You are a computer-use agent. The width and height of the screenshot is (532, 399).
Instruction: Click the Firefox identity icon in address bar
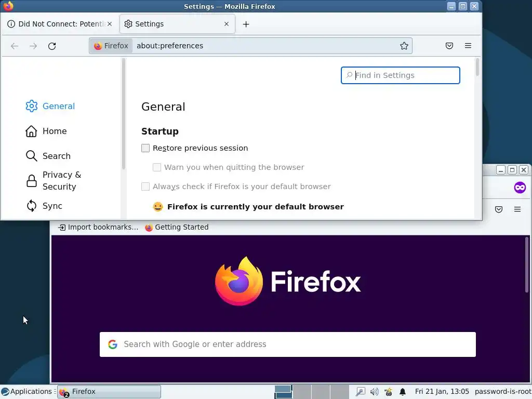click(x=111, y=46)
